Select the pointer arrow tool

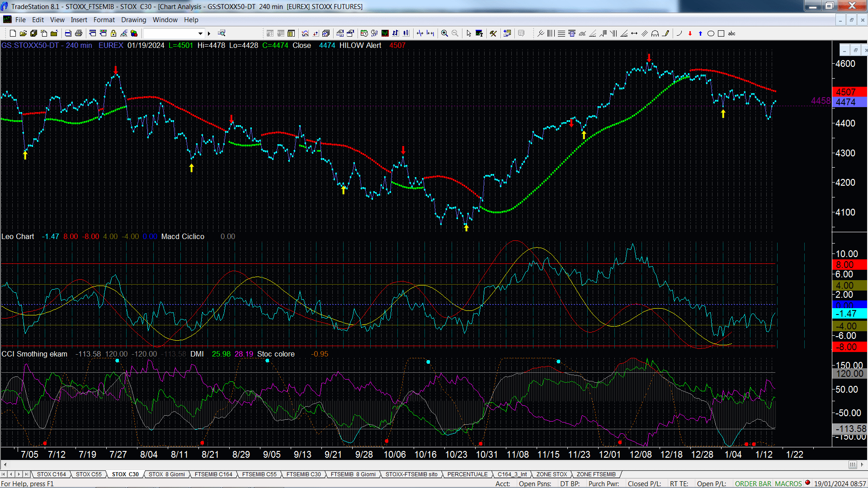tap(469, 33)
